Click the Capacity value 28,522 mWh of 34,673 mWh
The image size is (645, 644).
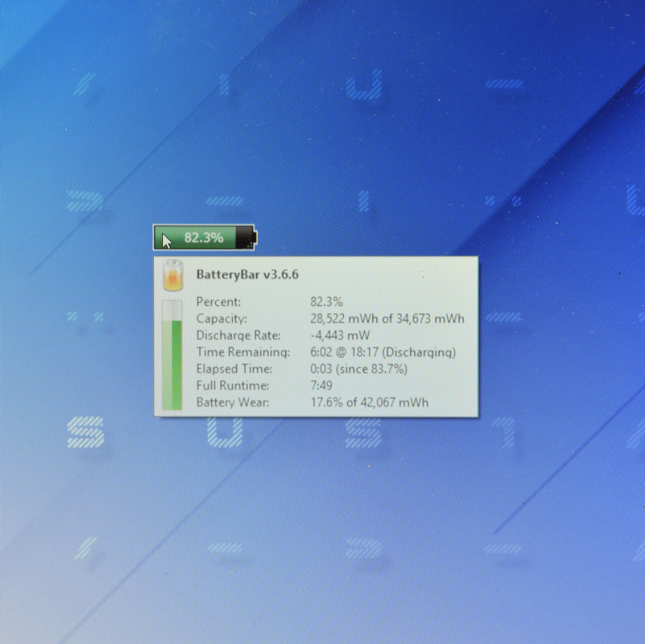pos(387,319)
